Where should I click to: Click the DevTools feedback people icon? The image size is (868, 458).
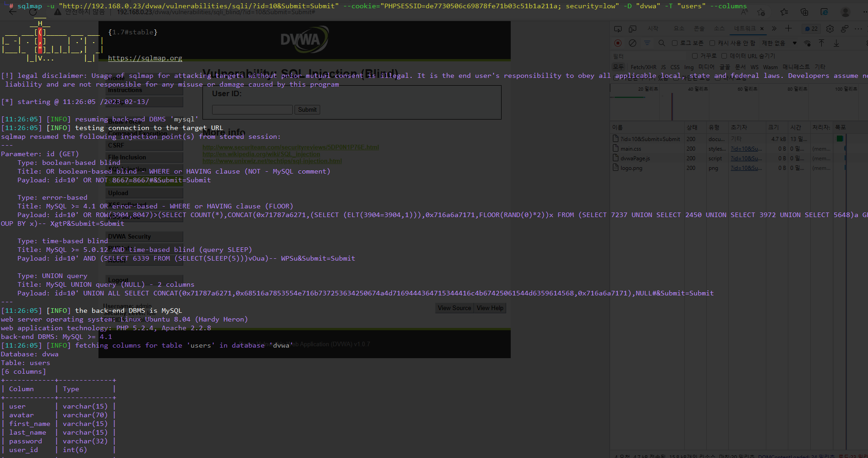tap(845, 29)
